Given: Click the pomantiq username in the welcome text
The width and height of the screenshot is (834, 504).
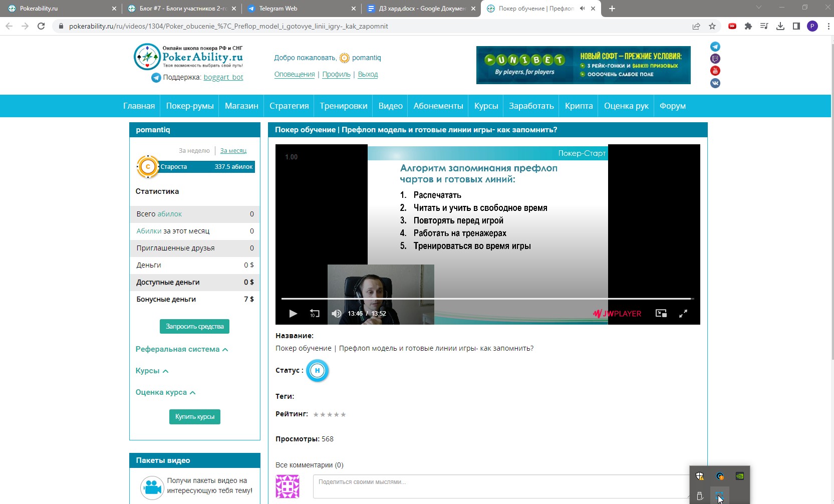Looking at the screenshot, I should coord(366,58).
